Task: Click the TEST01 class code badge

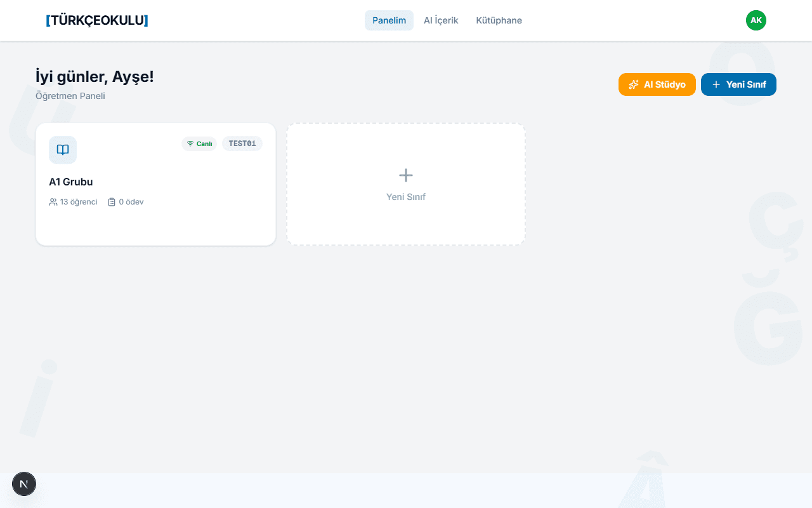Action: tap(242, 144)
